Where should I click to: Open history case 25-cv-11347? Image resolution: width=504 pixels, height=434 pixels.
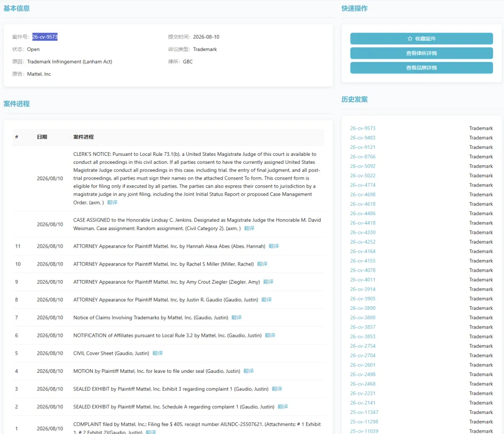click(364, 413)
